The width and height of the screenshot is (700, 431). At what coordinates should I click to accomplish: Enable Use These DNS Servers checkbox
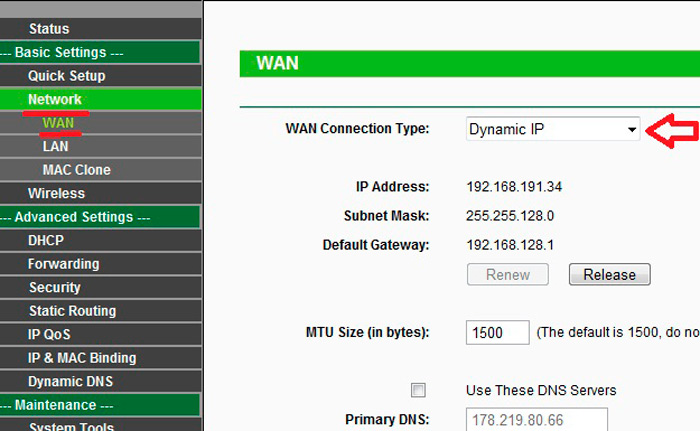(419, 390)
